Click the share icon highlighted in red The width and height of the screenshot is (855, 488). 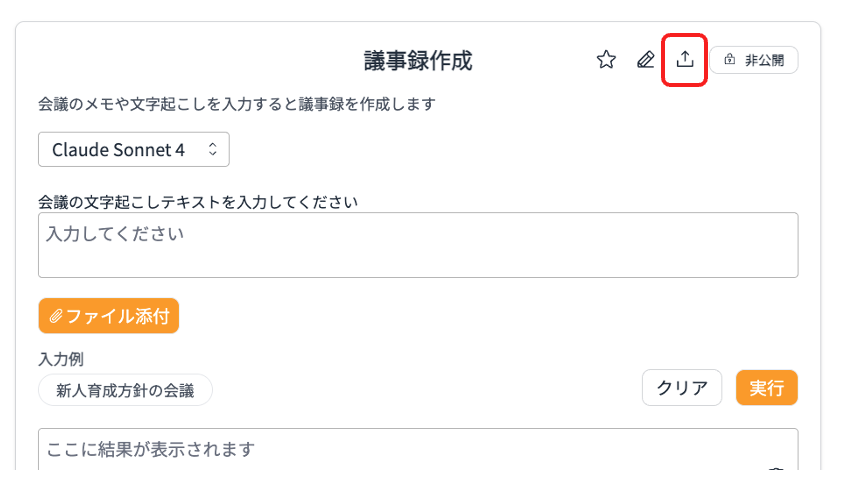click(x=685, y=59)
